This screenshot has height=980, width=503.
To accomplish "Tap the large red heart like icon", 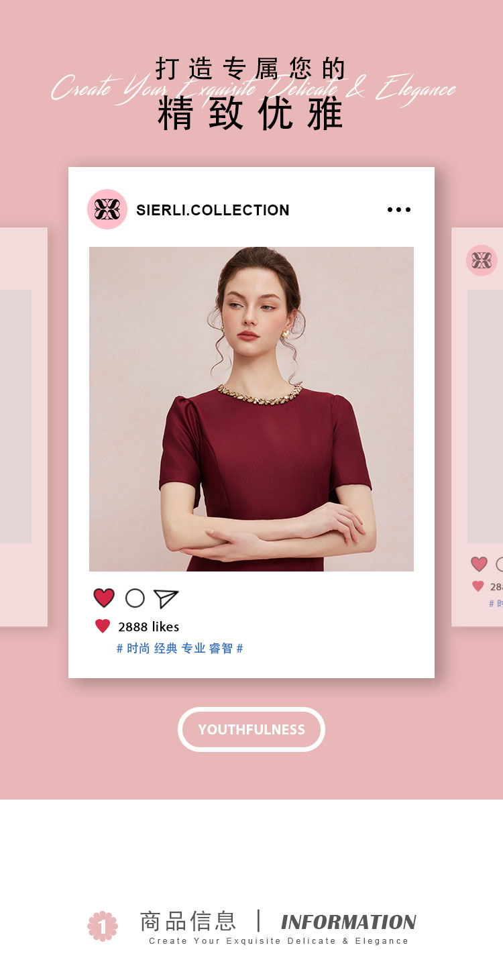I will point(104,598).
